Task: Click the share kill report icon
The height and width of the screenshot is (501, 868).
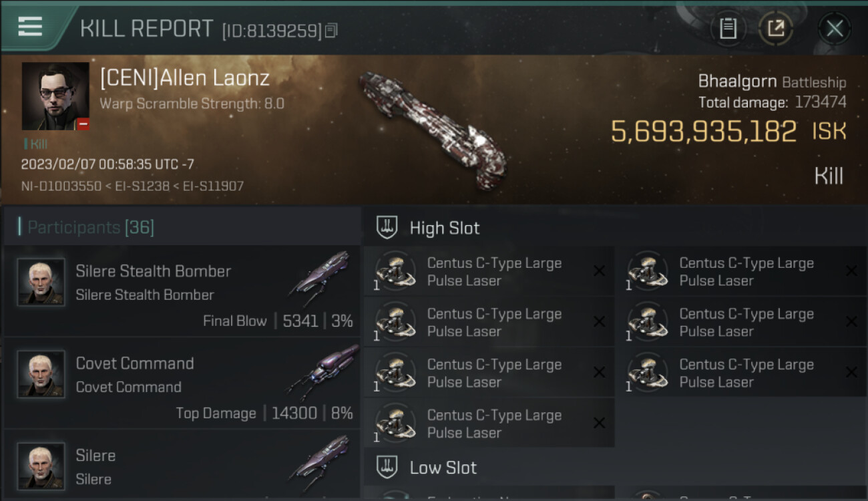Action: tap(776, 28)
